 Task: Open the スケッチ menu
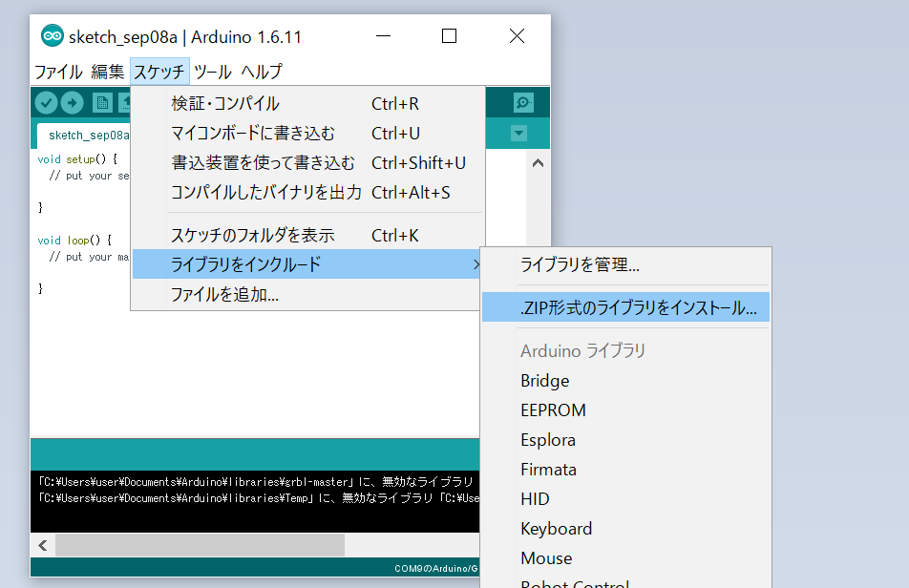(159, 72)
